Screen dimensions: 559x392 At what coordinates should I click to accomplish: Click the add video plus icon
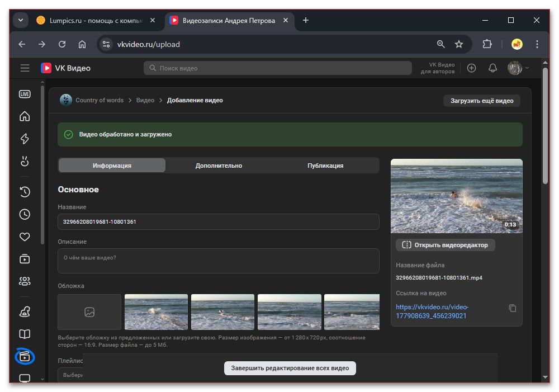471,68
